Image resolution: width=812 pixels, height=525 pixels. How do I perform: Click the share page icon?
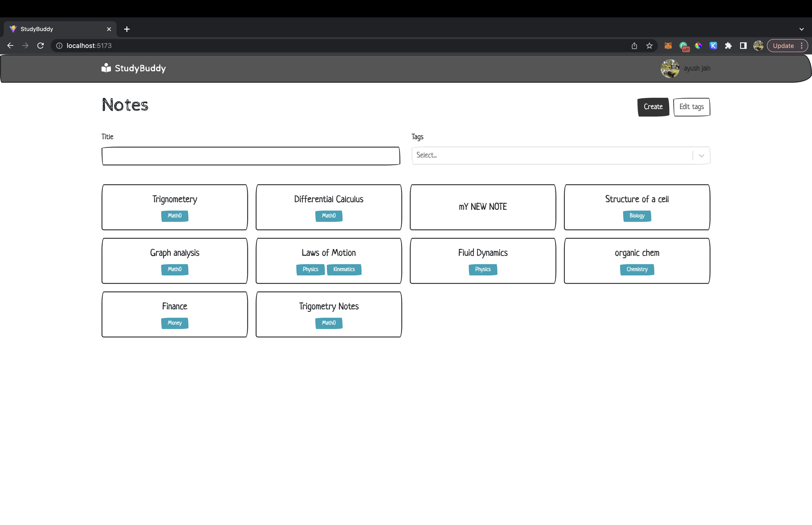pyautogui.click(x=634, y=46)
